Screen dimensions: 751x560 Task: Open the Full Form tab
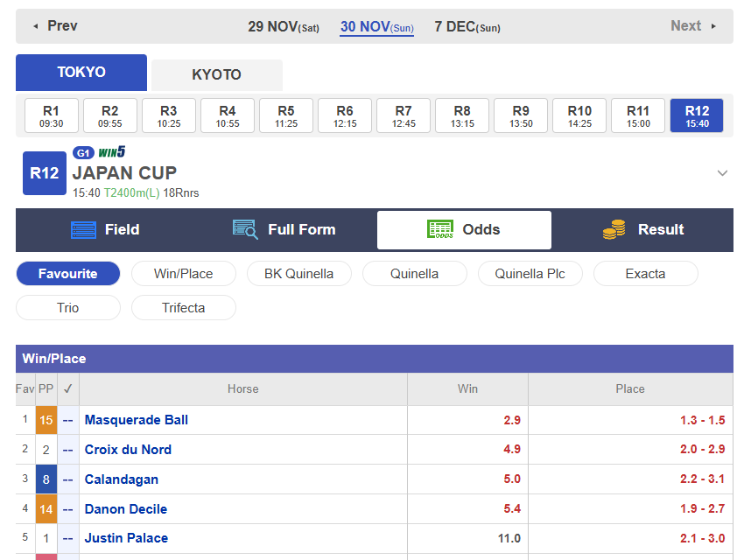[284, 230]
